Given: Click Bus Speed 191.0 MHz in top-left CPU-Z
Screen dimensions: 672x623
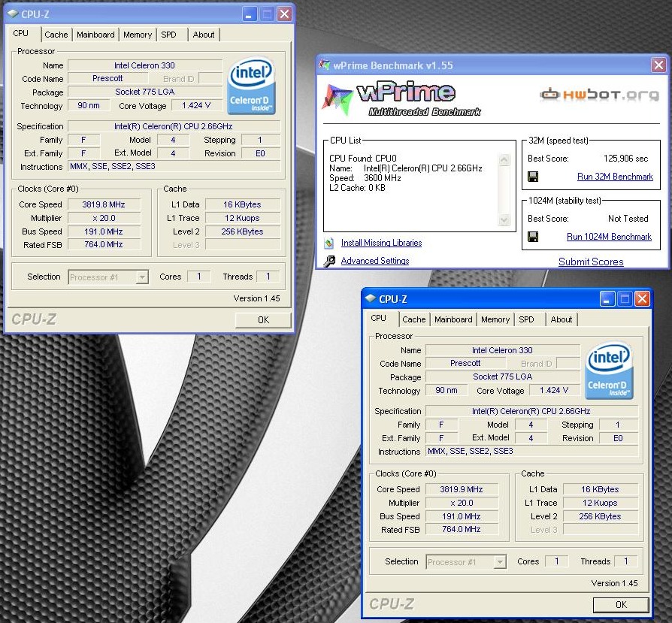Looking at the screenshot, I should pyautogui.click(x=104, y=231).
